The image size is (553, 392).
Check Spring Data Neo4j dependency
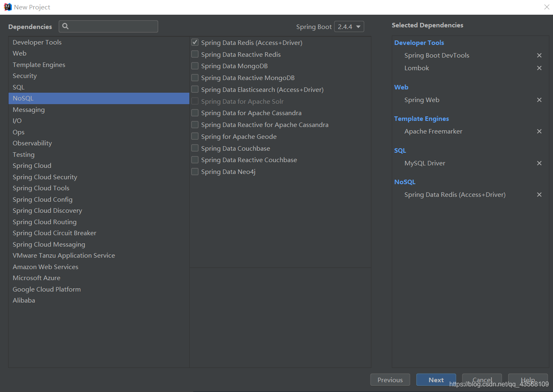(x=195, y=171)
